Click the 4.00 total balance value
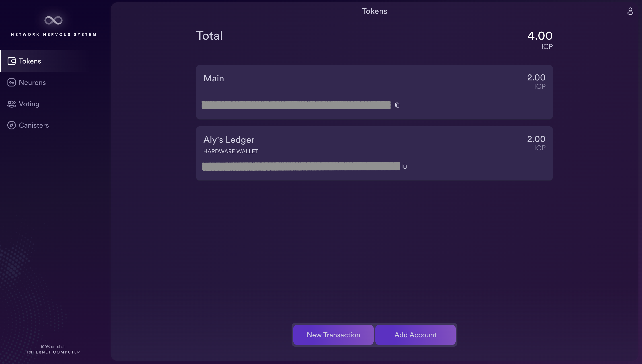Viewport: 642px width, 364px height. (x=540, y=36)
